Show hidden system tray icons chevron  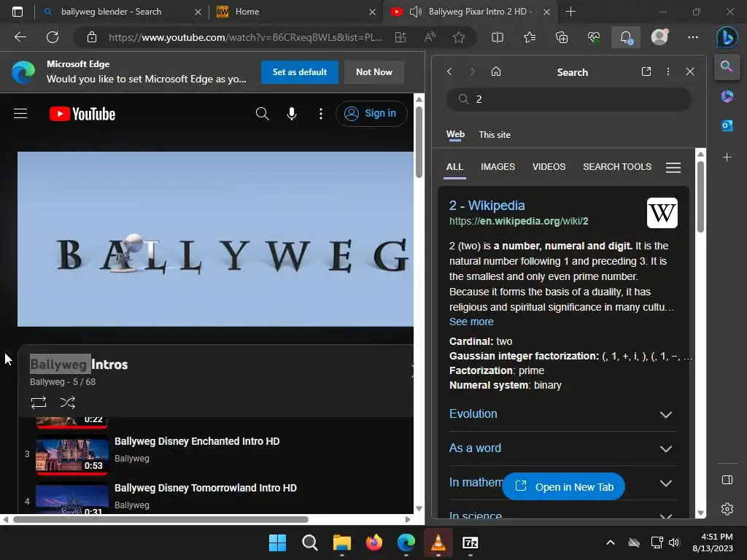(x=611, y=542)
